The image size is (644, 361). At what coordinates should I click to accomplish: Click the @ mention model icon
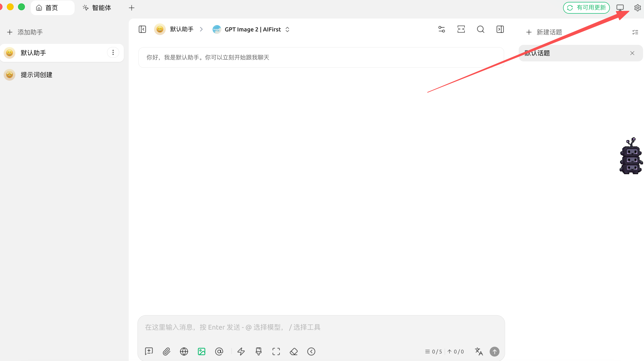click(x=219, y=351)
